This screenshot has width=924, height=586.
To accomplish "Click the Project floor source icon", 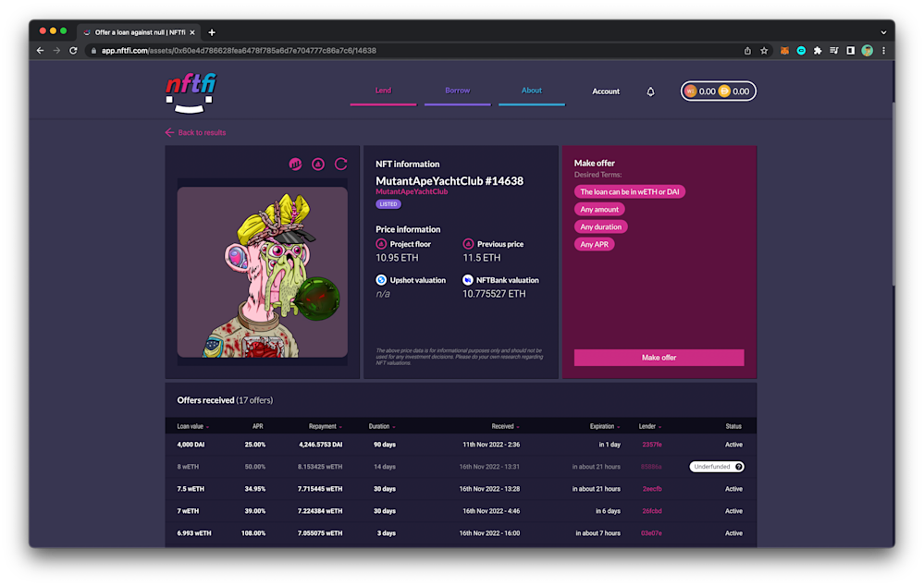I will [381, 244].
